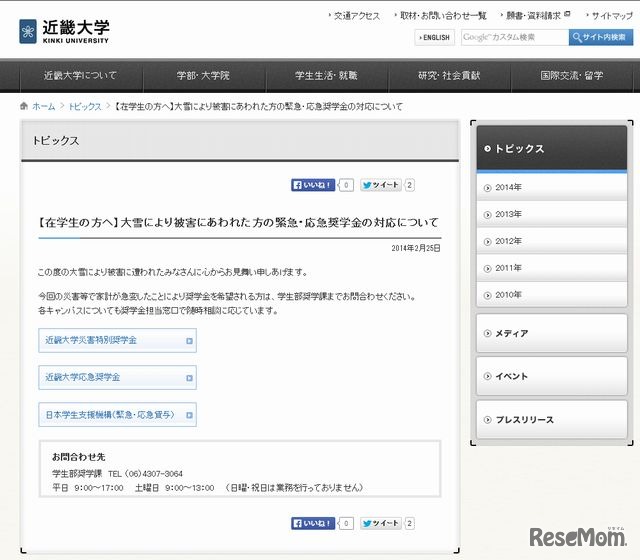Open the サイトマップ link
The width and height of the screenshot is (640, 560).
click(x=612, y=16)
